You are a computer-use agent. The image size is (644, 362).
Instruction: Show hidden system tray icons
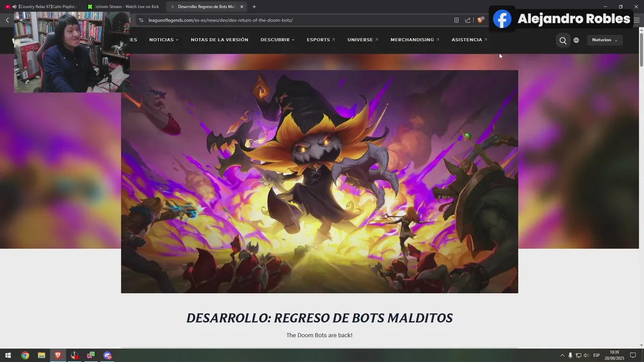tap(562, 355)
